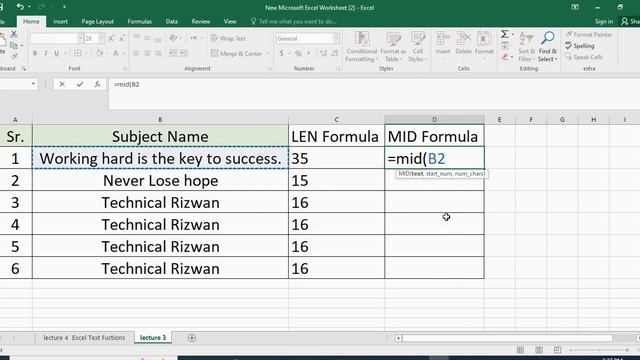Image resolution: width=640 pixels, height=360 pixels.
Task: Click the Copy icon in Clipboard group
Action: 14,45
